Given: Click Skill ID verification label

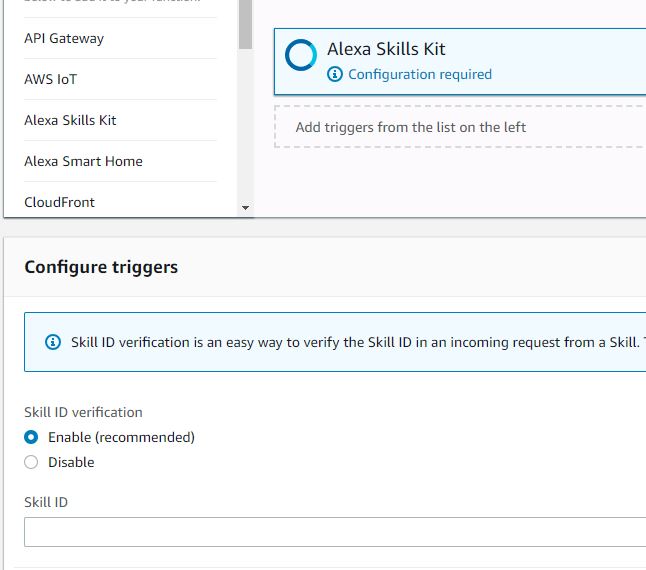Looking at the screenshot, I should [x=83, y=412].
